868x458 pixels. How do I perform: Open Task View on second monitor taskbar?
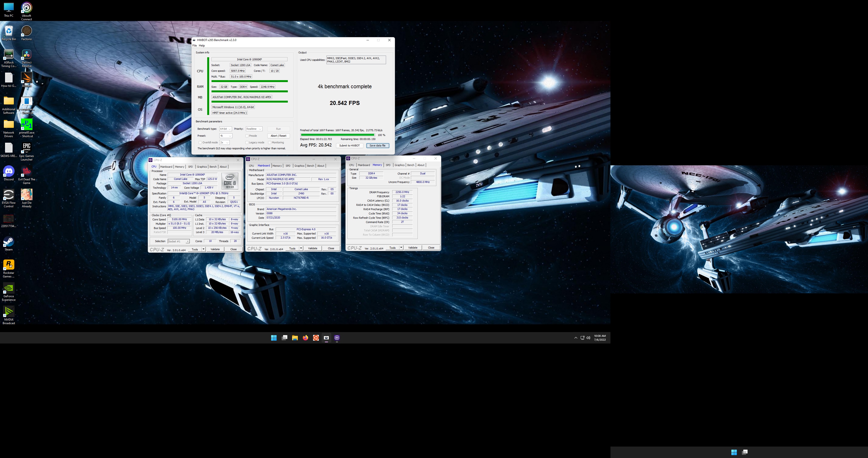pos(745,452)
